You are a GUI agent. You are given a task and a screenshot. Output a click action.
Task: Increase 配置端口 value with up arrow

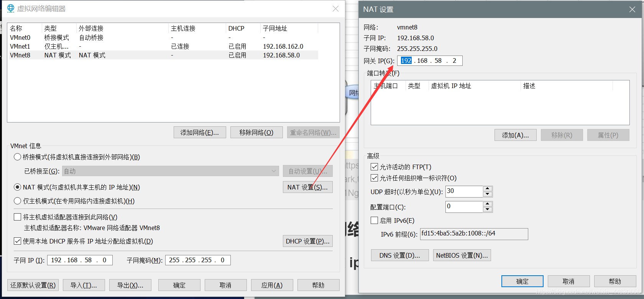(x=488, y=204)
